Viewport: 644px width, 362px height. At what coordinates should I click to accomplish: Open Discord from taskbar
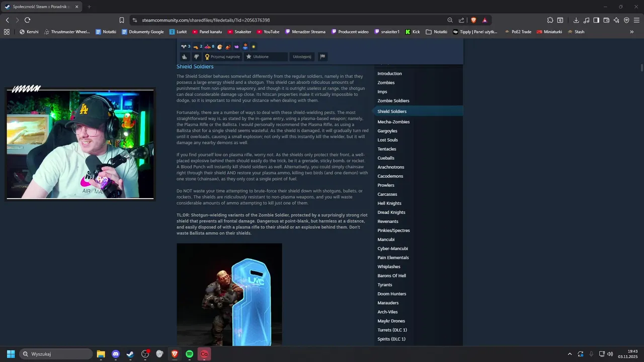click(115, 354)
